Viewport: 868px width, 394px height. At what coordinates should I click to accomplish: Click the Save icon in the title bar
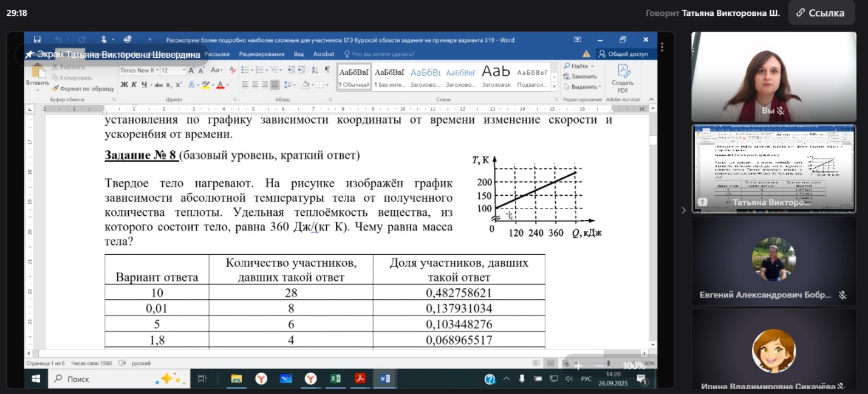38,40
